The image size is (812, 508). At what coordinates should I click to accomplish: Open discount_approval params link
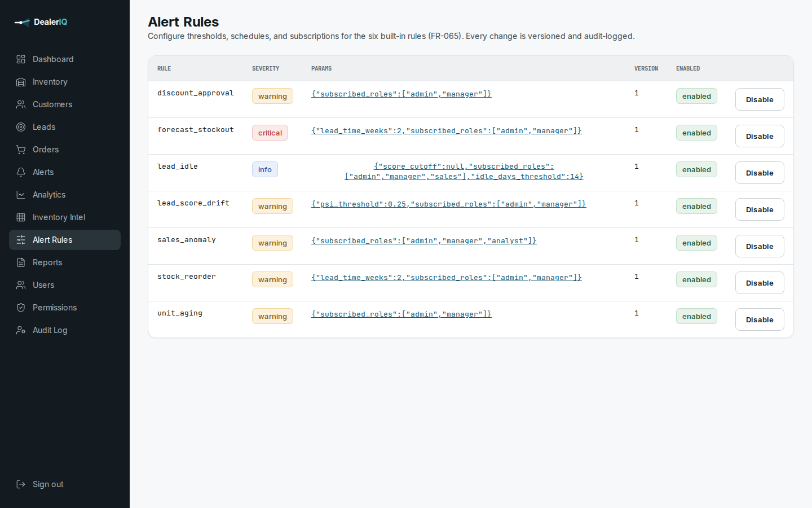coord(401,94)
